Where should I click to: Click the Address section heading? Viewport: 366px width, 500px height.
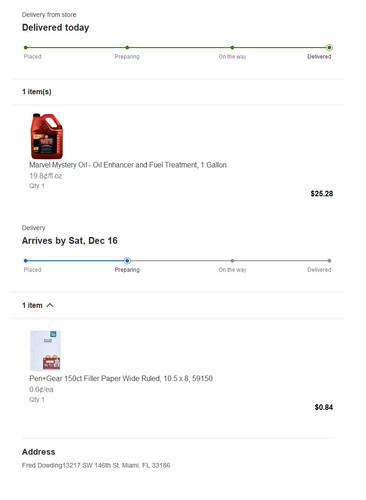tap(38, 452)
